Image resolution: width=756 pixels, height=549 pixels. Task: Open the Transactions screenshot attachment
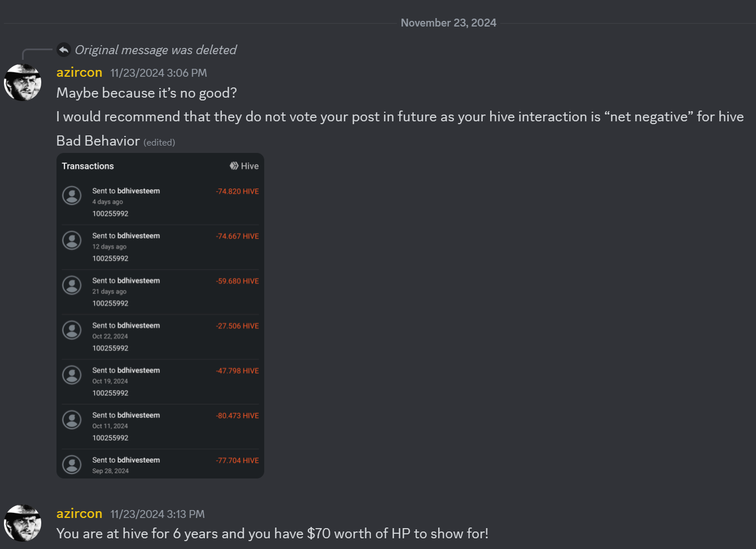[160, 315]
